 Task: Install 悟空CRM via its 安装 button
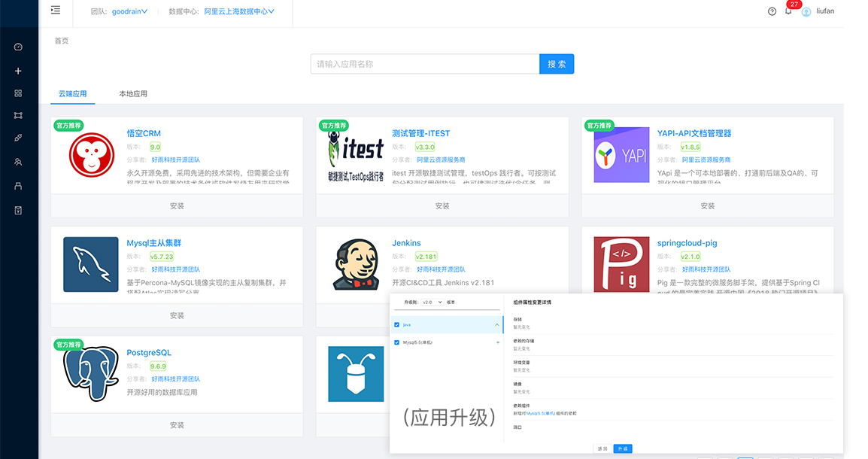pos(178,206)
